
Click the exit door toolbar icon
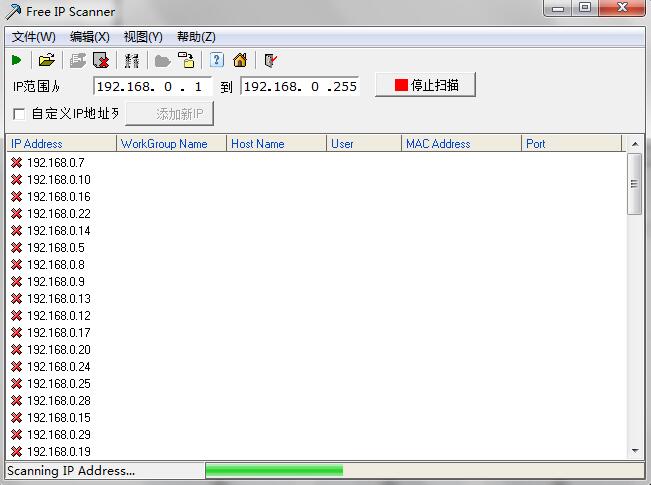click(x=270, y=60)
